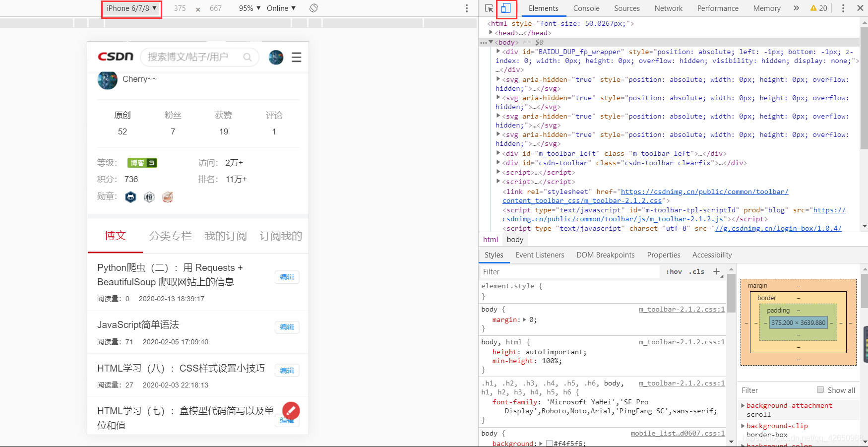Screen dimensions: 868x447
Task: Click the CSDN search box
Action: click(x=199, y=58)
